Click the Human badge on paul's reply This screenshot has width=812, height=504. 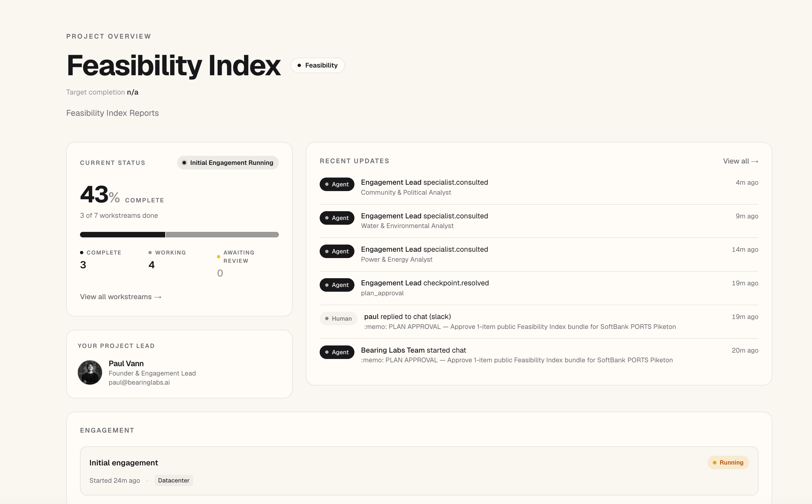[338, 319]
